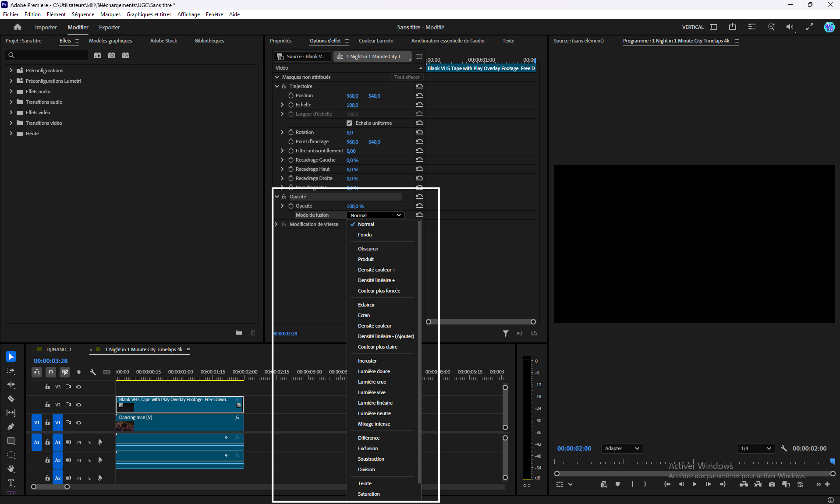Open the Graphiques et titres menu
Viewport: 840px width, 504px height.
click(149, 14)
